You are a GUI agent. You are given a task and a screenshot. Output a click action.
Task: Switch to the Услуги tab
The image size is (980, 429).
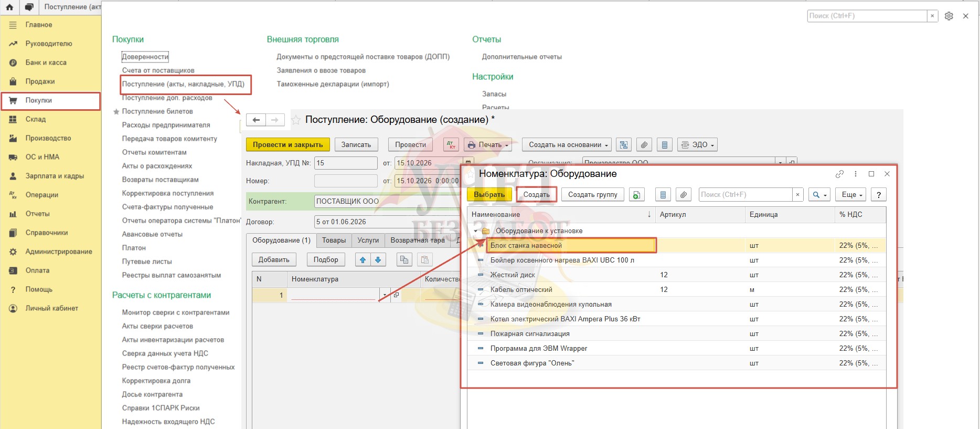click(368, 240)
